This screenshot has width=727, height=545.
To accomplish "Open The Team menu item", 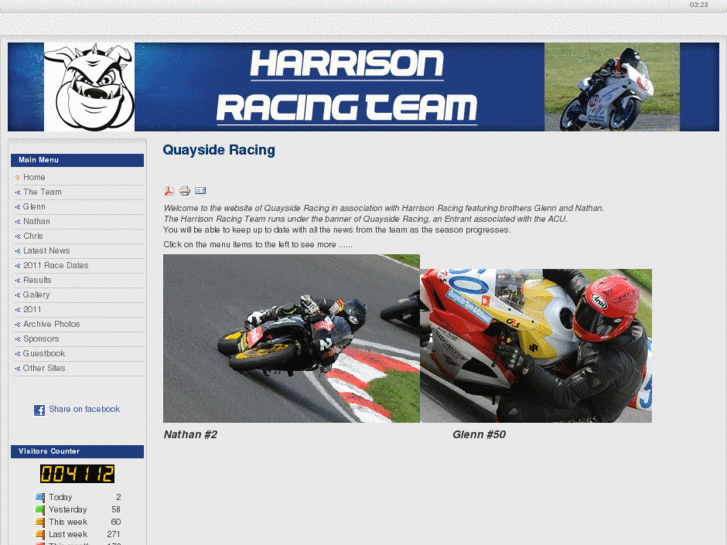I will point(42,192).
